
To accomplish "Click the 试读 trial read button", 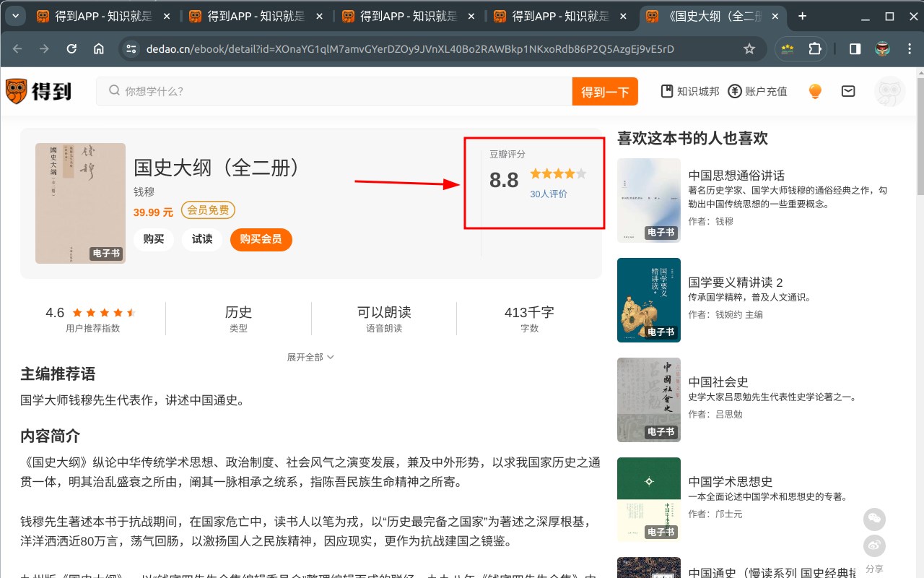I will 202,239.
